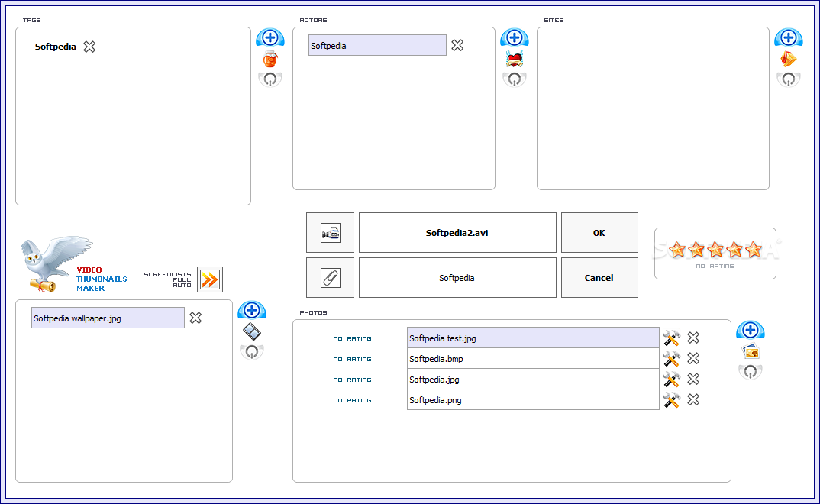Remove the Softpedia actor entry

457,46
